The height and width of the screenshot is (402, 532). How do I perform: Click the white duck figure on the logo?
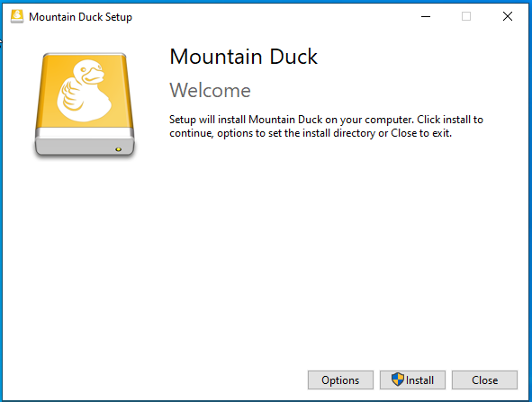(x=84, y=91)
